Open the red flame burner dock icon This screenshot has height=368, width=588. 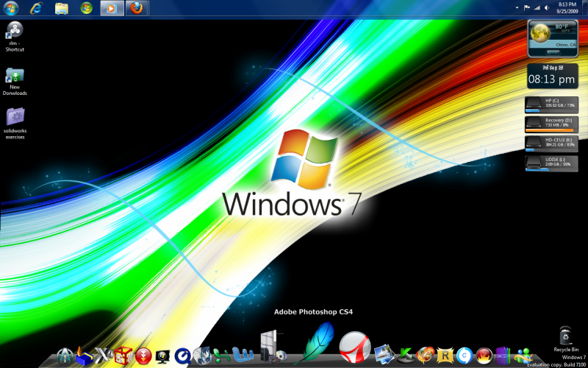(484, 355)
